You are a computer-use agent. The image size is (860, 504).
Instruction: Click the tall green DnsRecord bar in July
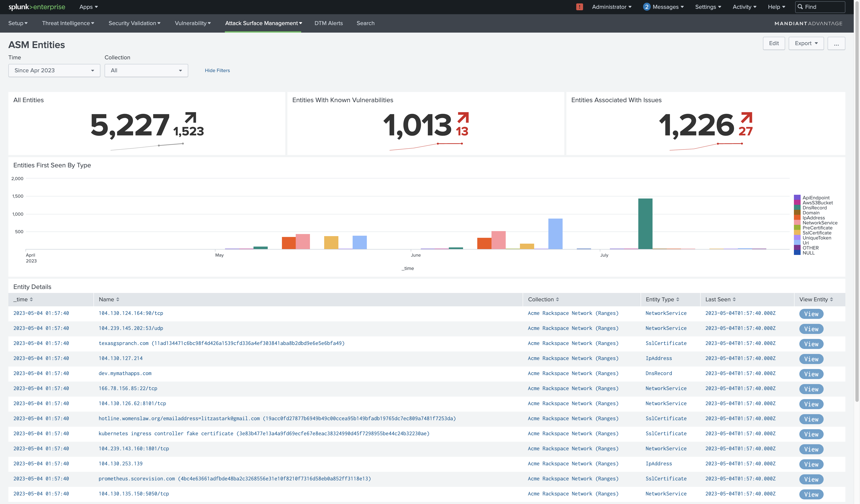tap(645, 224)
